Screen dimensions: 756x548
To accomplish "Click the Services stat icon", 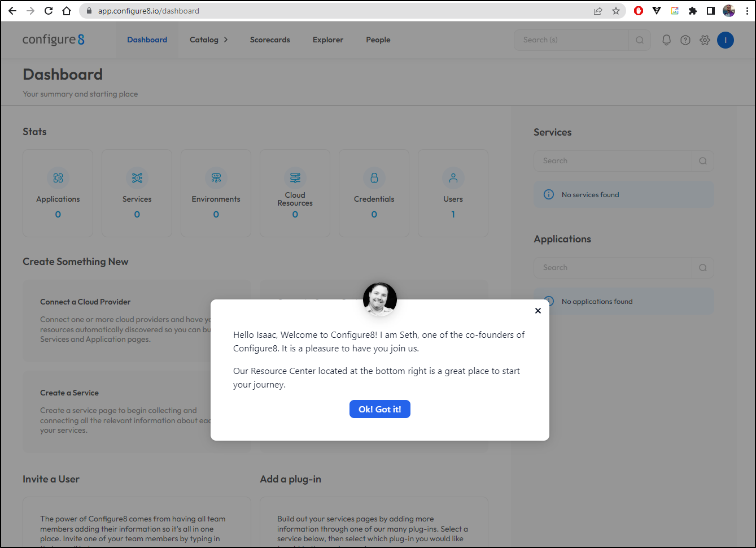I will tap(137, 178).
